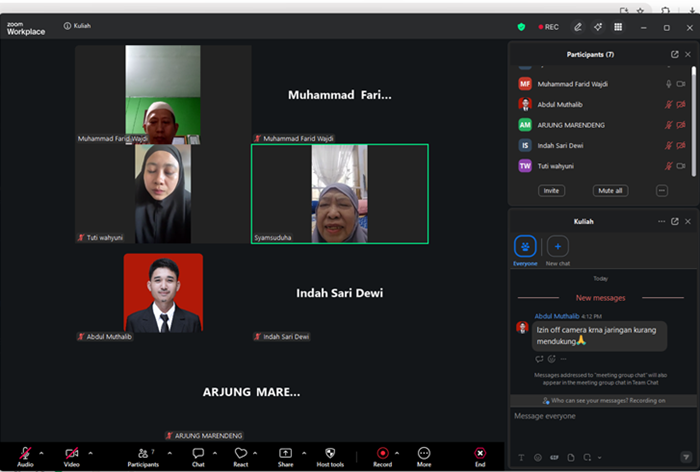Start camera with the Video button
Viewport: 700px width, 472px height.
click(x=71, y=456)
